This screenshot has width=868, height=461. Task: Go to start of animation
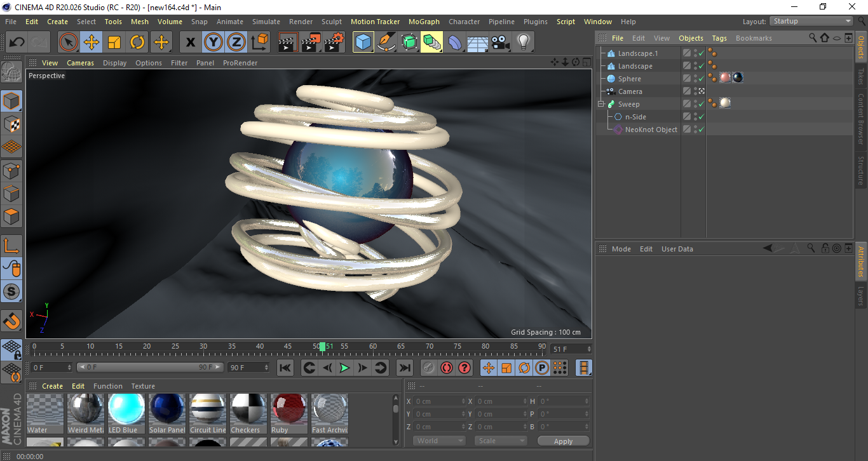click(x=285, y=368)
